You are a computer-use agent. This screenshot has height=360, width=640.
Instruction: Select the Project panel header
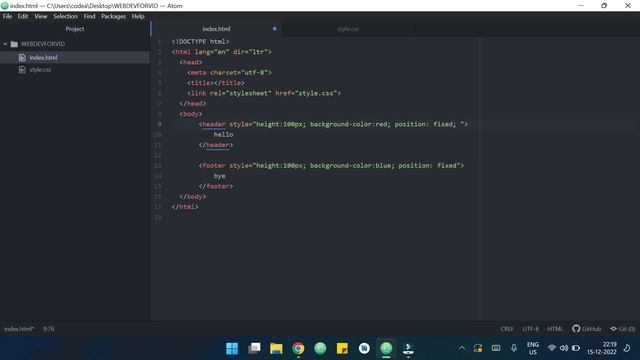point(75,29)
